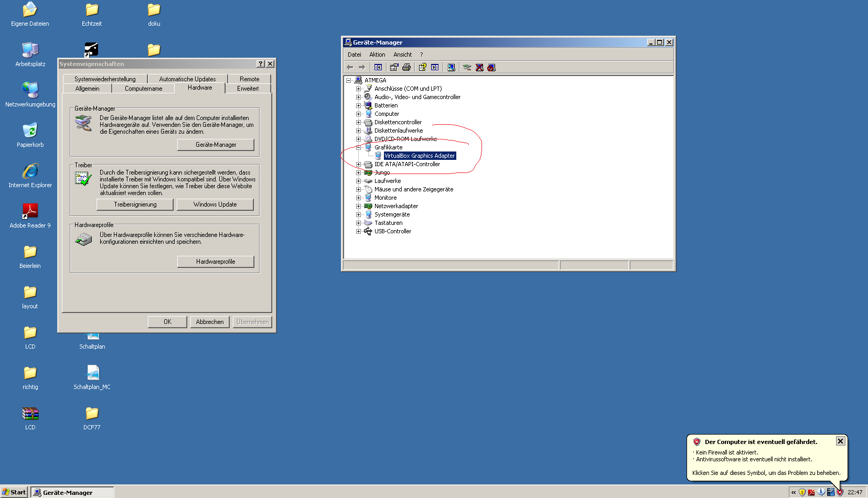Click the uninstall device icon with red X
868x498 pixels.
coord(479,67)
